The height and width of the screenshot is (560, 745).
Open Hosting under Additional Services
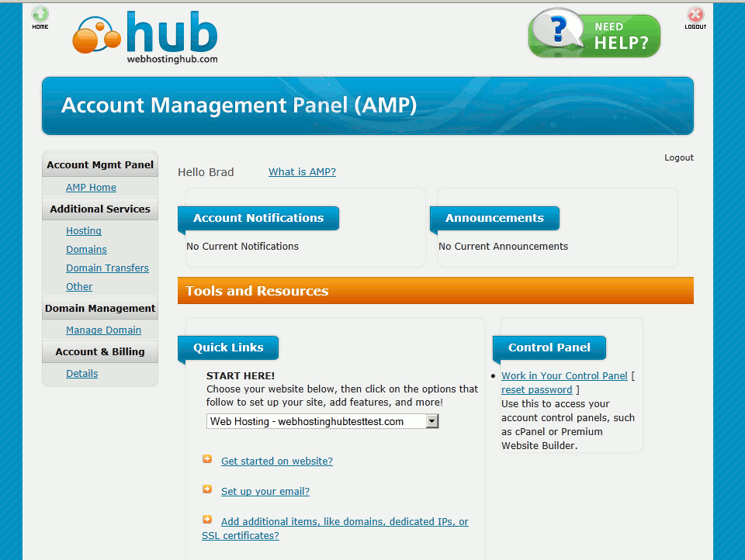[84, 231]
